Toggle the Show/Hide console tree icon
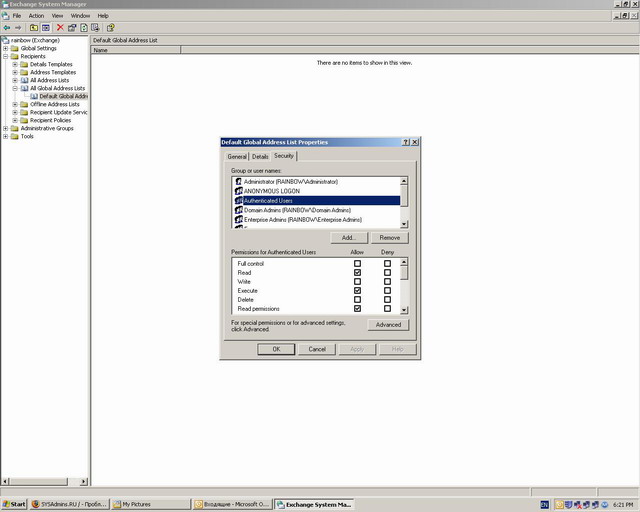The image size is (640, 512). click(x=46, y=28)
